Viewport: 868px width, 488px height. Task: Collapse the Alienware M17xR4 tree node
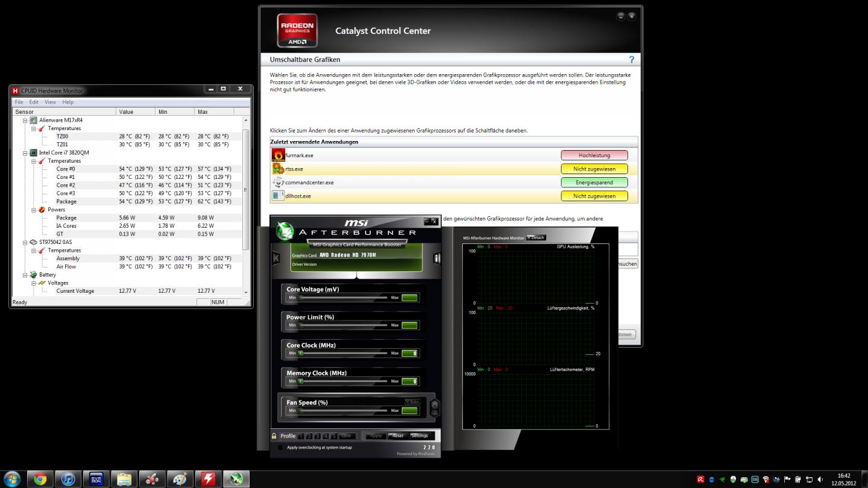point(26,120)
